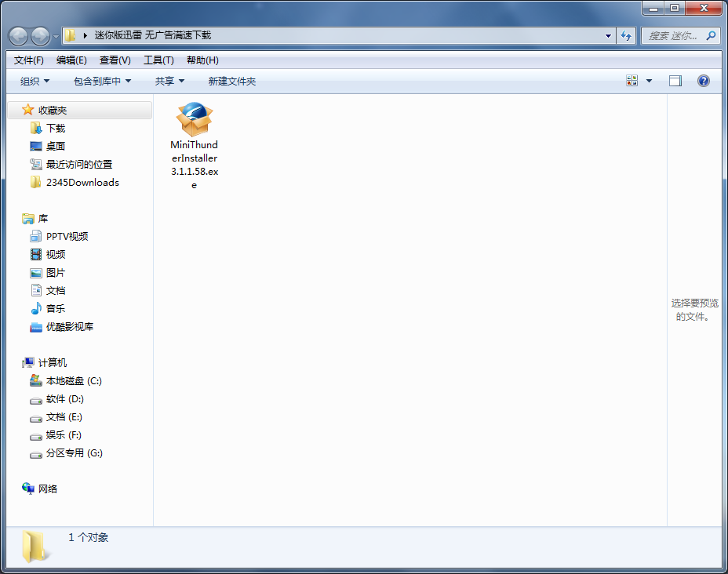Viewport: 728px width, 574px height.
Task: Click the Back navigation arrow
Action: click(x=19, y=35)
